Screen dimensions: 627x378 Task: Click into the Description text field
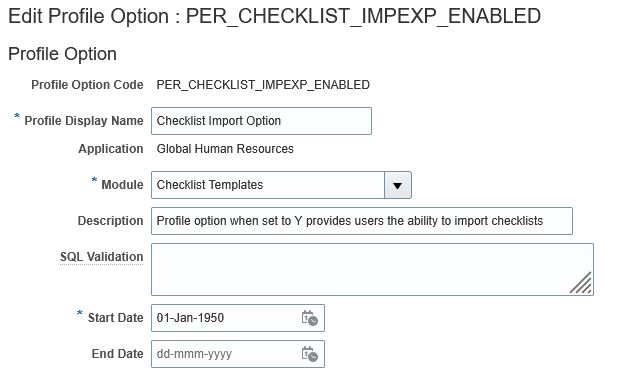pyautogui.click(x=362, y=221)
